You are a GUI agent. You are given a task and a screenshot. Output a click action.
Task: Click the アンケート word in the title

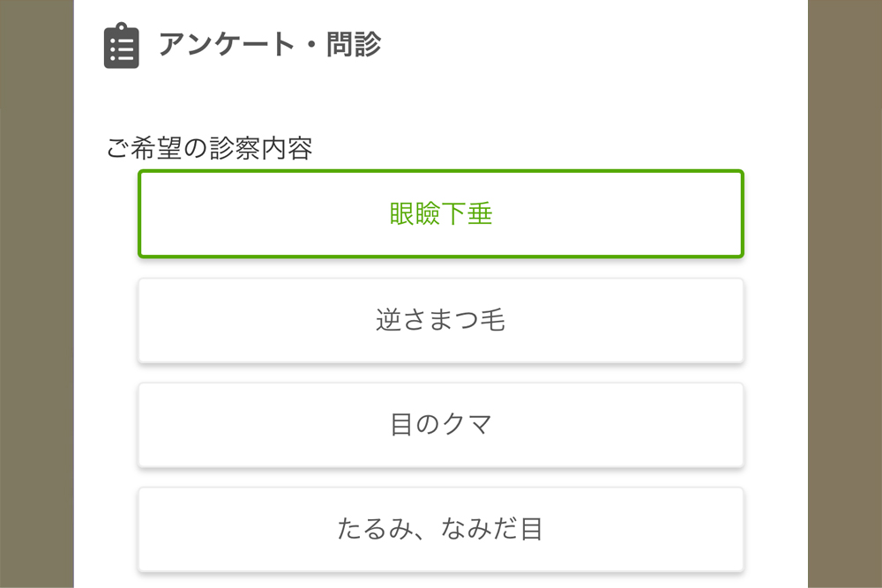227,44
